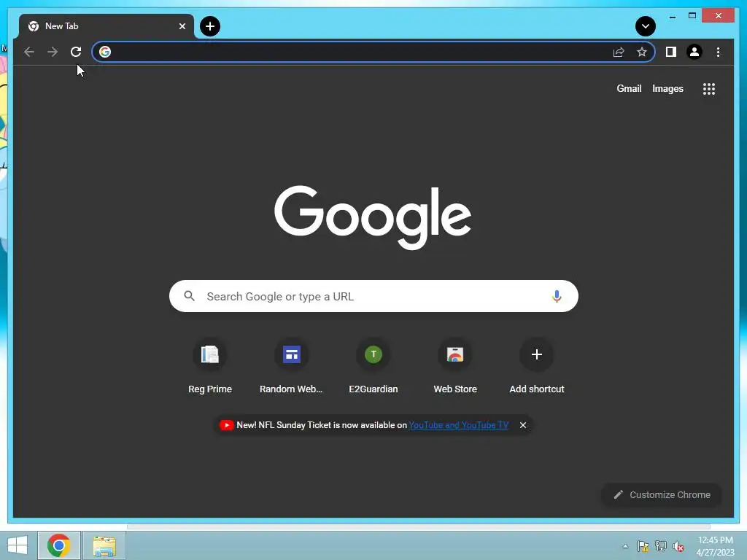
Task: Click the Customize Chrome button
Action: [x=662, y=495]
